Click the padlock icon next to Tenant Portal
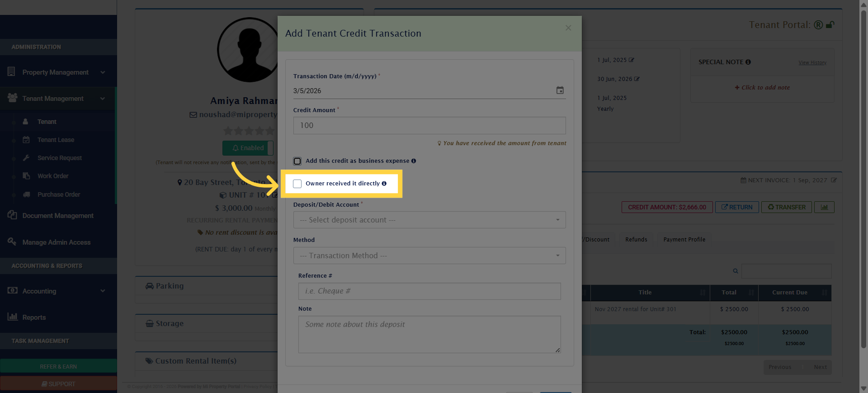Image resolution: width=868 pixels, height=393 pixels. pos(830,25)
